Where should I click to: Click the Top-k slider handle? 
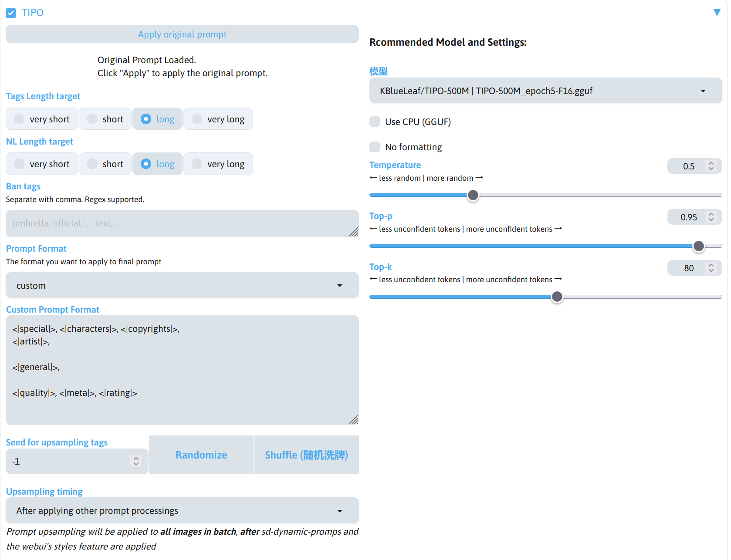pyautogui.click(x=557, y=297)
